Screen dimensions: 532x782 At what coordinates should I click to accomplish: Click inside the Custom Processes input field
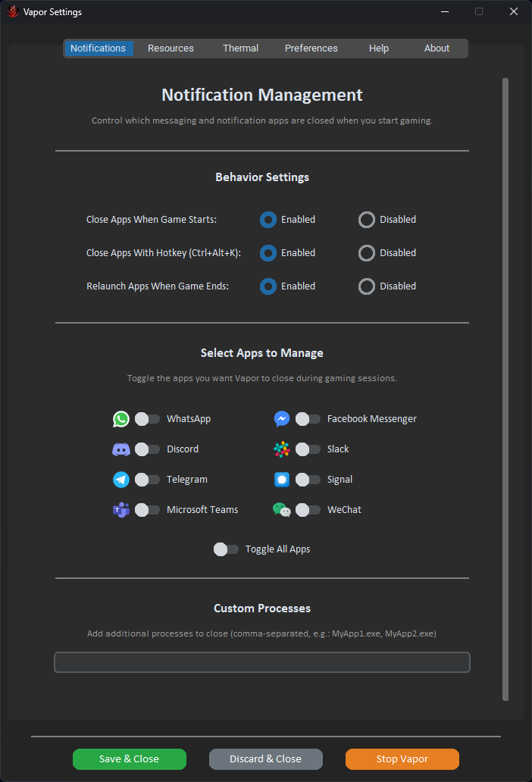coord(261,662)
